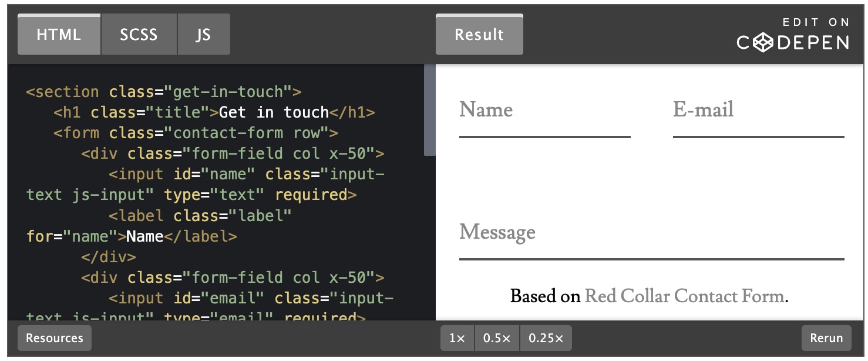Screen dimensions: 868x361
Task: Set preview zoom to 1×
Action: [x=457, y=338]
